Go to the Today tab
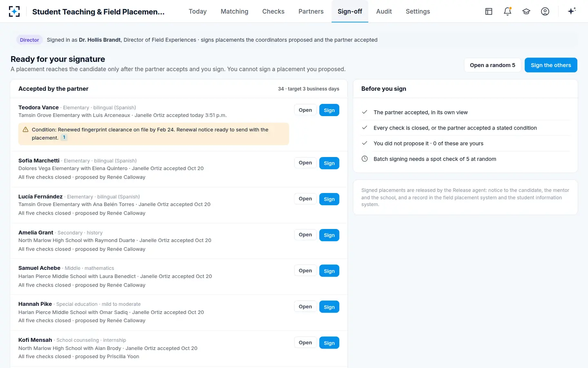The image size is (588, 368). (198, 11)
